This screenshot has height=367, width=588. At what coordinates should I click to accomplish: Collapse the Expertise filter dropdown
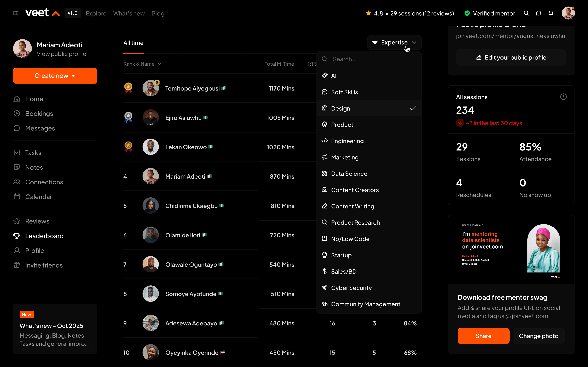(x=394, y=43)
